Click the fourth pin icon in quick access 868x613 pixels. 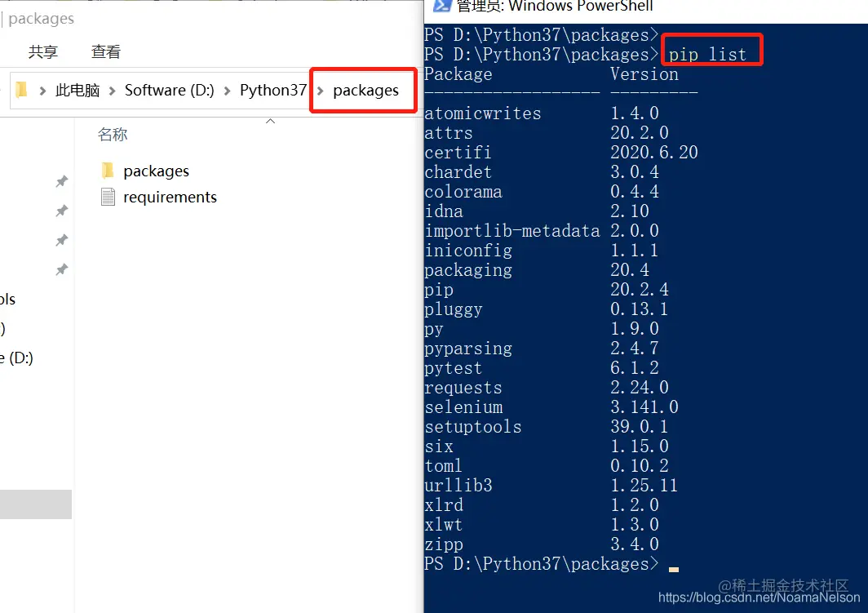tap(62, 269)
